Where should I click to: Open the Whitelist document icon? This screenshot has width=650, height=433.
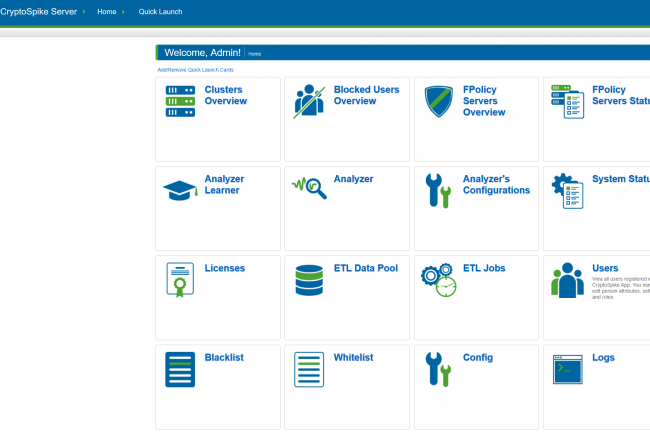tap(309, 370)
